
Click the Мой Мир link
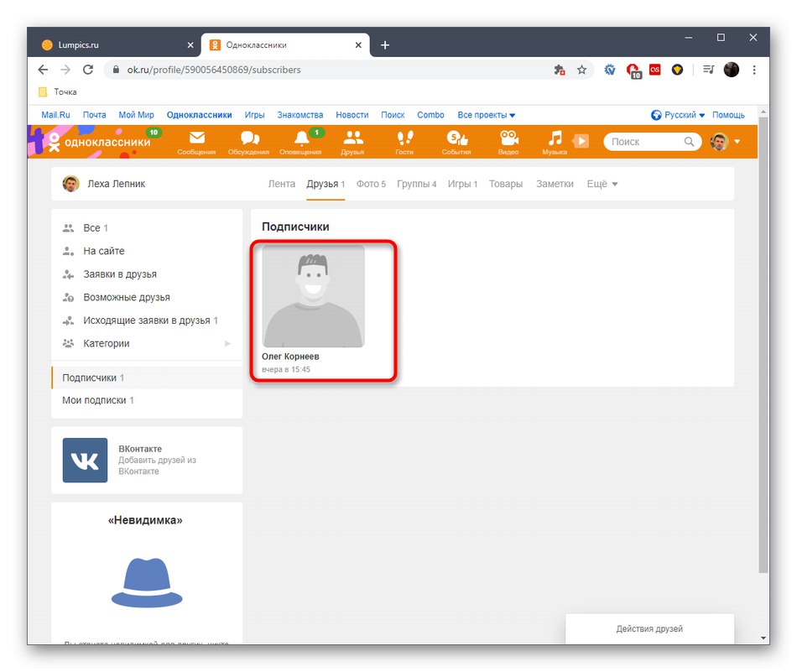pos(136,115)
